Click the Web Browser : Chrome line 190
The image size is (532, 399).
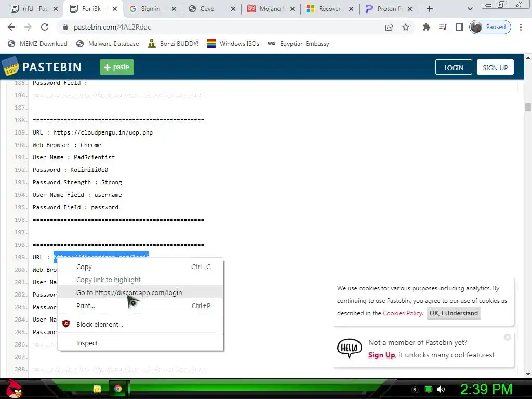pos(67,145)
